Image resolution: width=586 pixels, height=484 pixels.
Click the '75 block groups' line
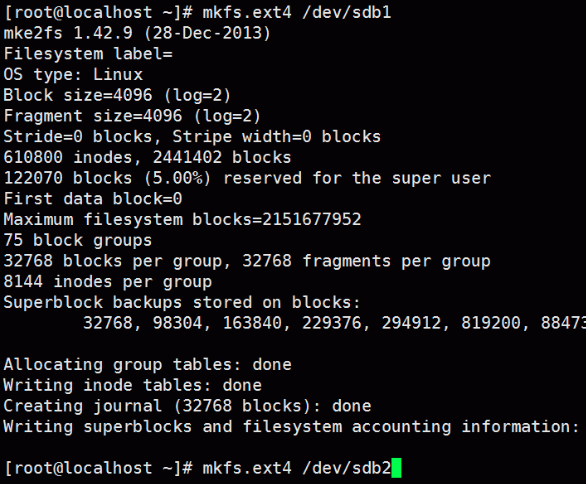coord(78,240)
